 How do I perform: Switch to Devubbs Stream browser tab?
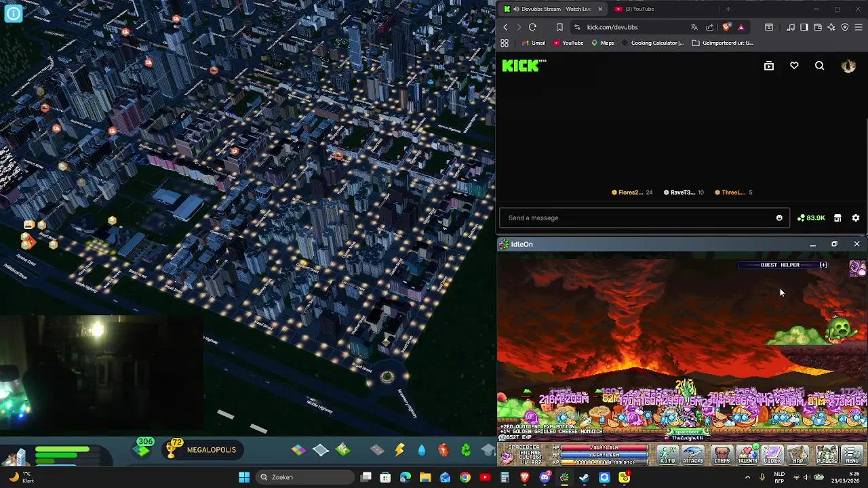pos(552,9)
